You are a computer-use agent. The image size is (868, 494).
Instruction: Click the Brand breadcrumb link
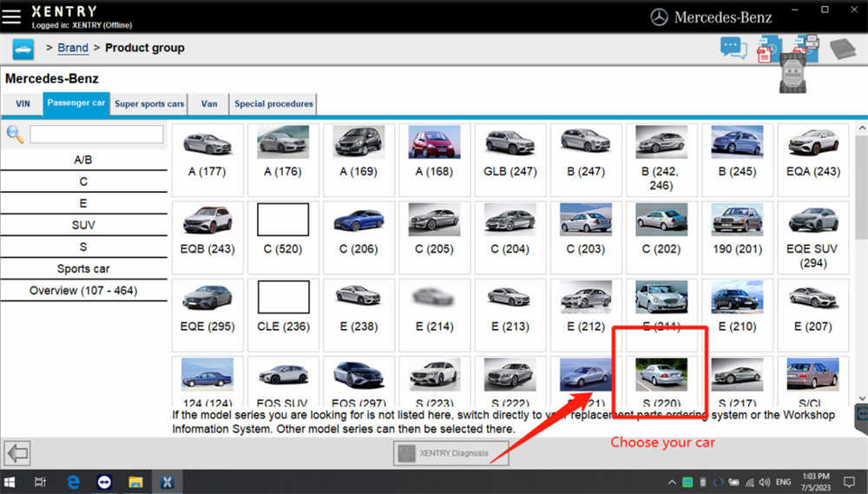click(73, 49)
